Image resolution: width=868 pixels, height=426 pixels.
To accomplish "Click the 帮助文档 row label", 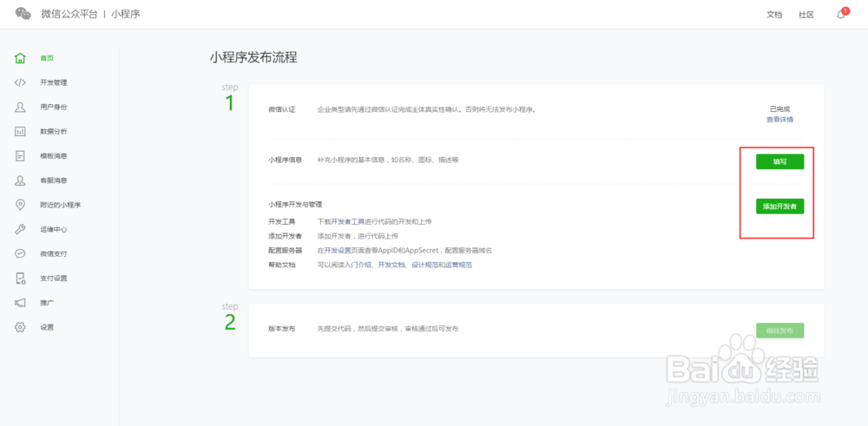I will click(282, 265).
